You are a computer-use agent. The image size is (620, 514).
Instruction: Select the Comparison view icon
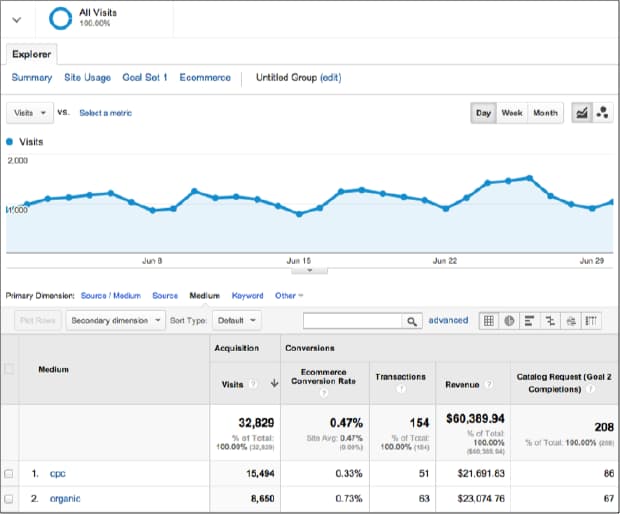click(550, 321)
